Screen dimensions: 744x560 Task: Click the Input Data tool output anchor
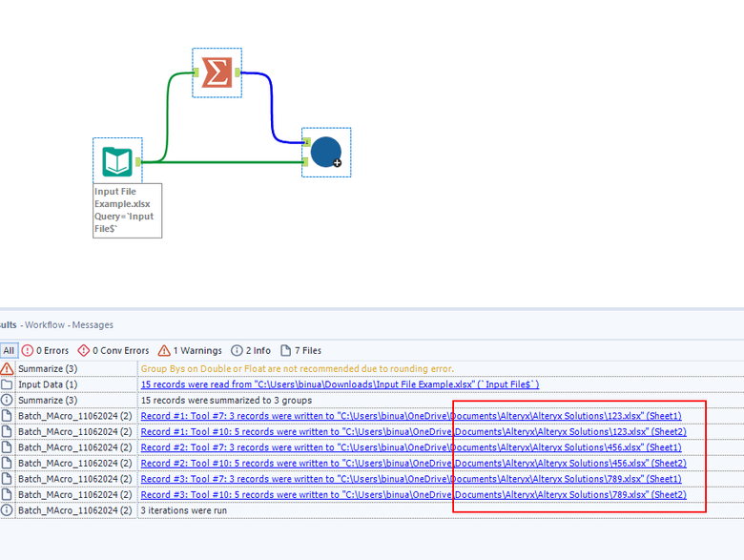[x=138, y=162]
